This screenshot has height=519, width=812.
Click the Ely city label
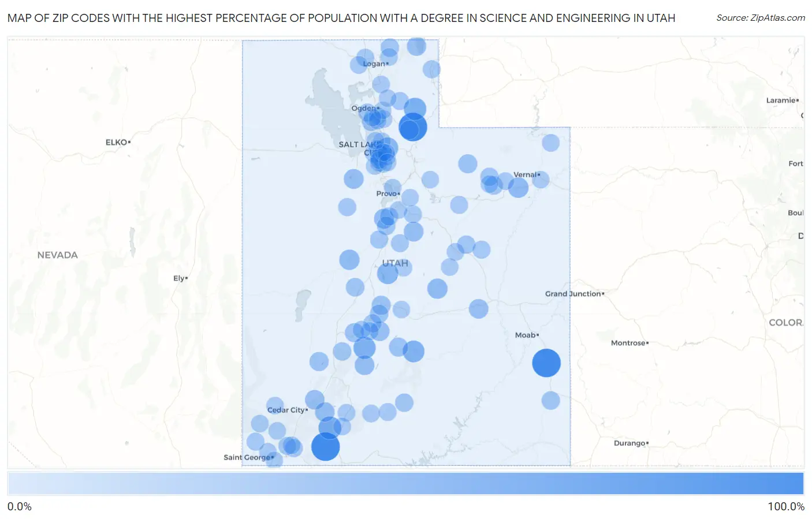click(178, 278)
